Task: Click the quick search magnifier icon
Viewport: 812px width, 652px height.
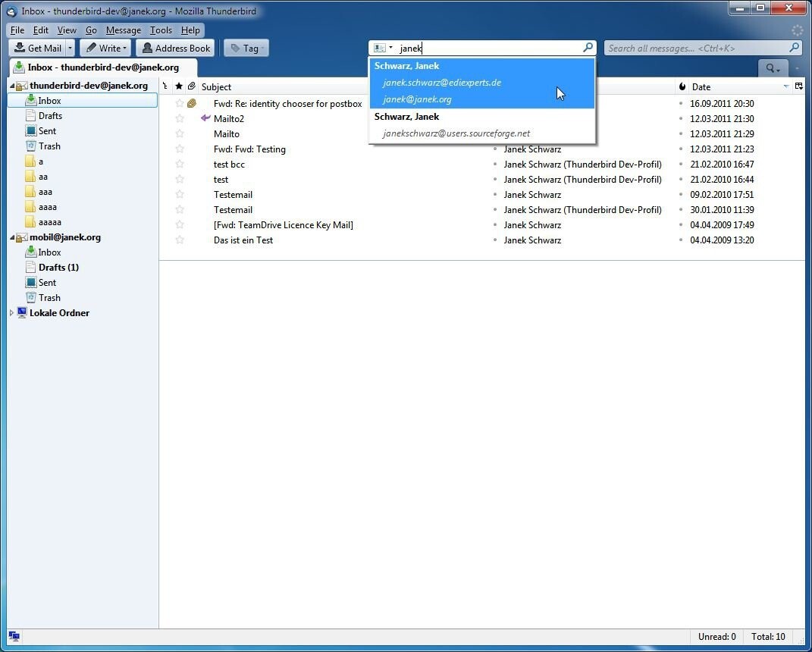Action: point(794,48)
